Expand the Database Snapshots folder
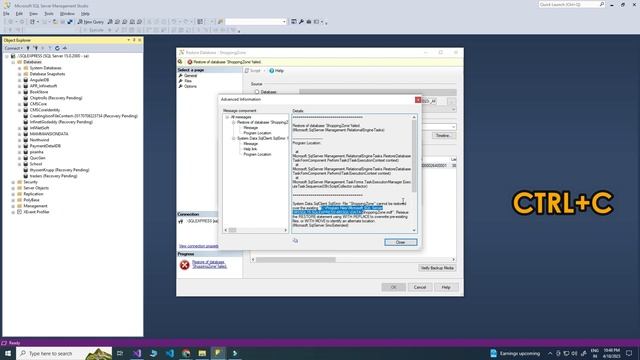 click(19, 74)
